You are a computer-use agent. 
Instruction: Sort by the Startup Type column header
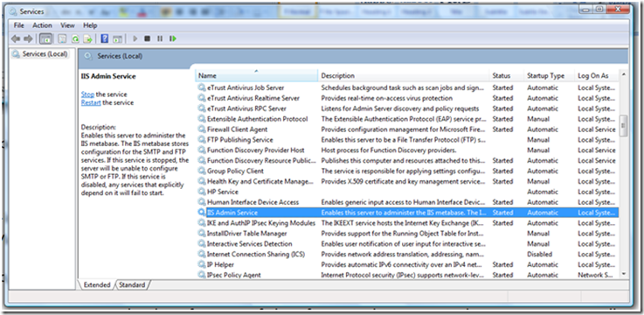(x=550, y=75)
